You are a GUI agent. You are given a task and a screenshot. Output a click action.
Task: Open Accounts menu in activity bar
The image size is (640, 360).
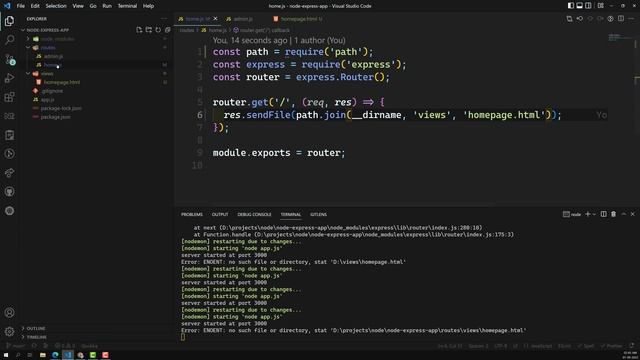click(x=9, y=313)
